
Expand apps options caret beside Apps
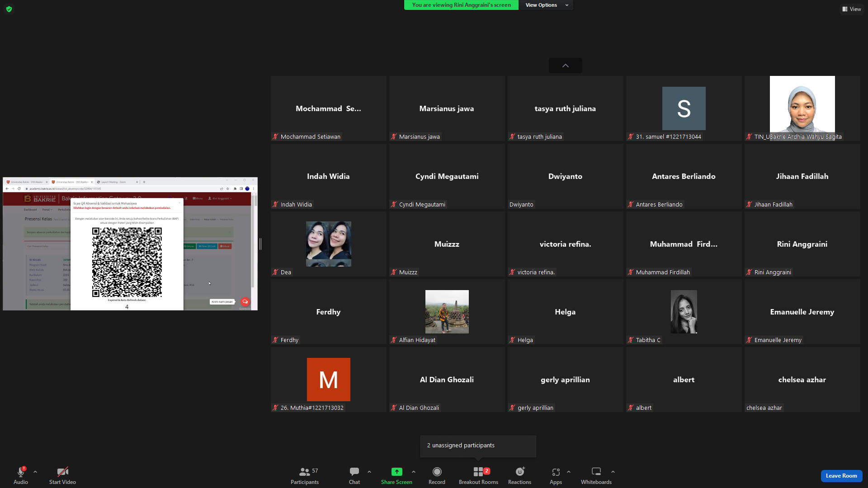pos(569,472)
